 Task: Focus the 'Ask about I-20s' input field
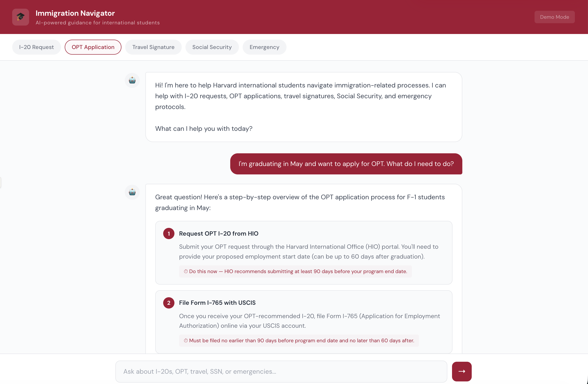281,371
